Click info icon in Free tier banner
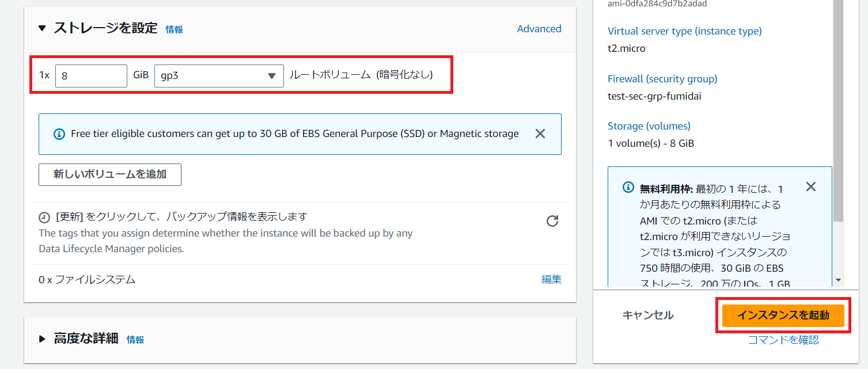Image resolution: width=868 pixels, height=369 pixels. pyautogui.click(x=59, y=134)
